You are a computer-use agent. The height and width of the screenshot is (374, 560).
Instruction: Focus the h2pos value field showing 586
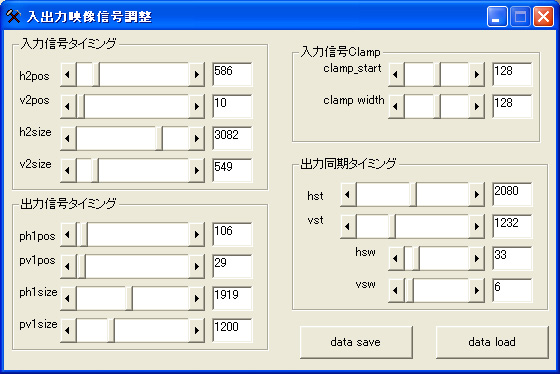[x=232, y=74]
